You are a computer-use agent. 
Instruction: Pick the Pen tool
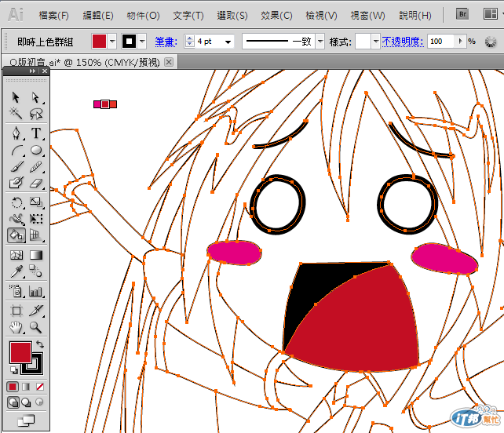pos(16,133)
